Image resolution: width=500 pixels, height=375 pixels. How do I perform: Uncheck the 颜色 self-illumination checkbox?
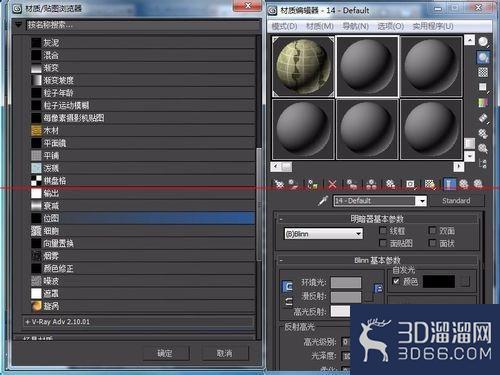(x=396, y=281)
